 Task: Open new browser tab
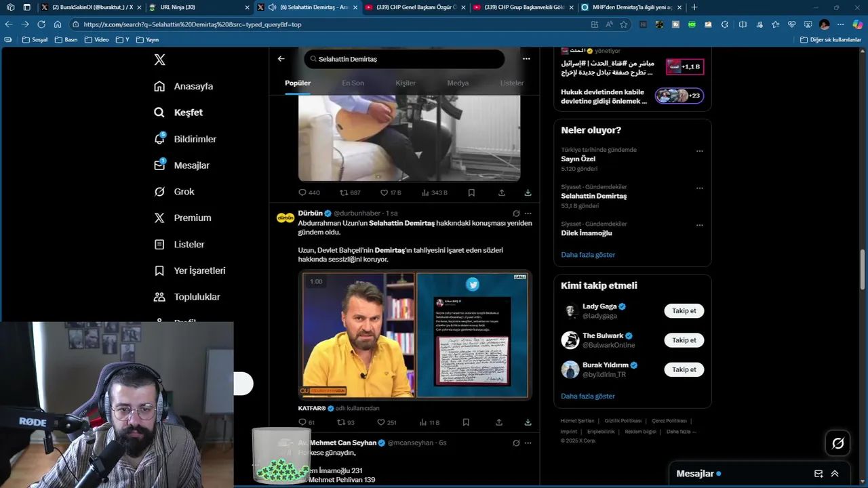coord(694,7)
